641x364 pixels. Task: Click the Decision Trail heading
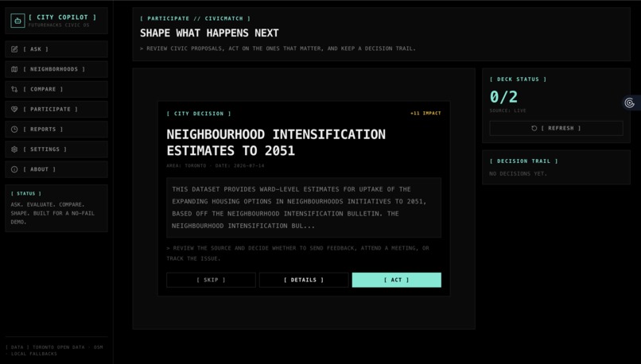pos(523,161)
